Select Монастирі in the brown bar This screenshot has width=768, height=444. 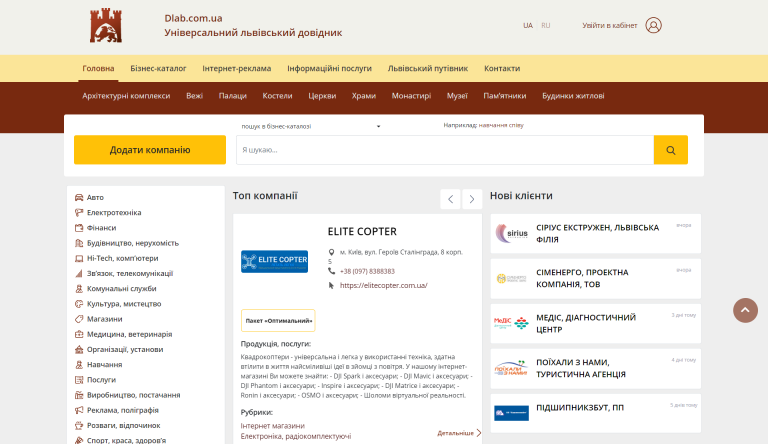point(411,96)
